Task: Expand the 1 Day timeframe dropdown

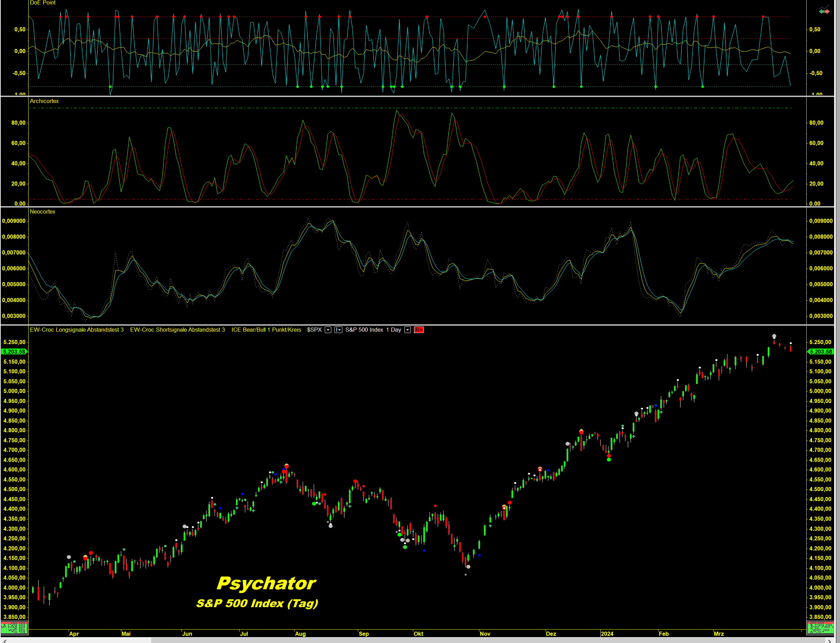Action: [407, 330]
